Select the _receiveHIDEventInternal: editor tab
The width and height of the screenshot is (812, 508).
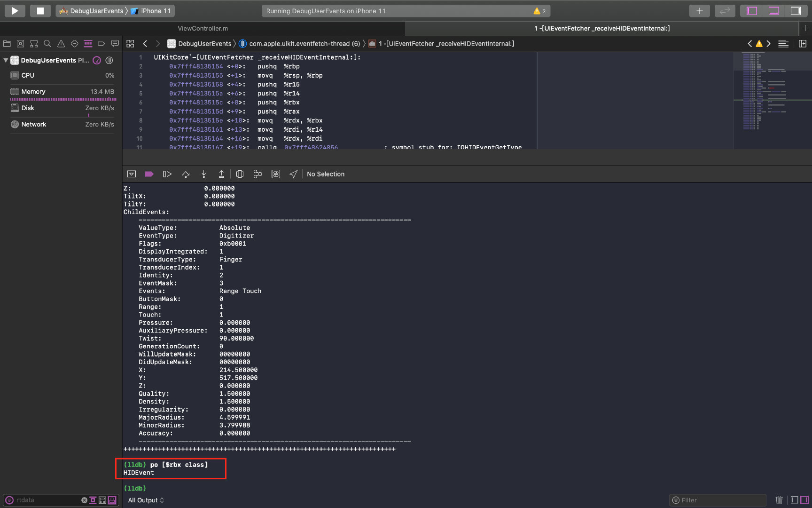[x=602, y=28]
